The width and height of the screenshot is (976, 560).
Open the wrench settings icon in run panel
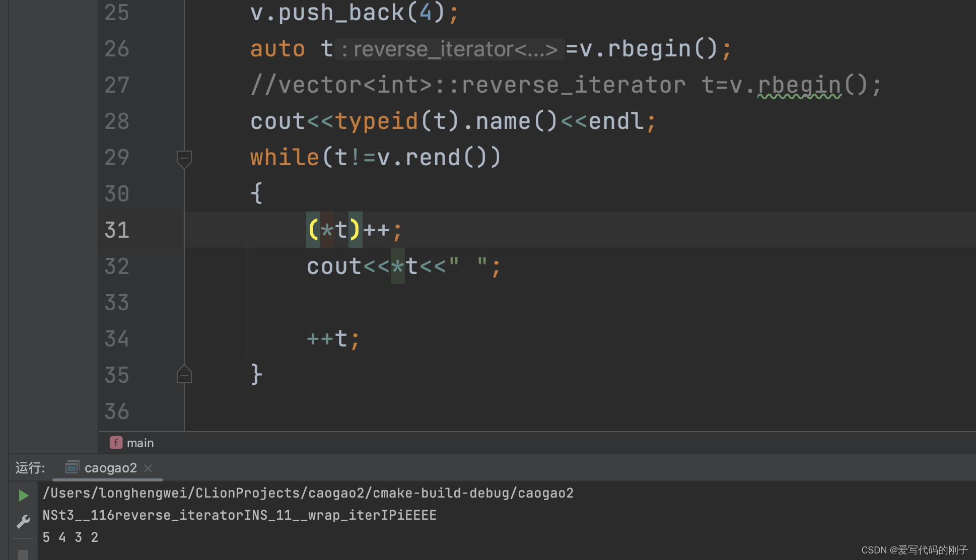tap(23, 521)
